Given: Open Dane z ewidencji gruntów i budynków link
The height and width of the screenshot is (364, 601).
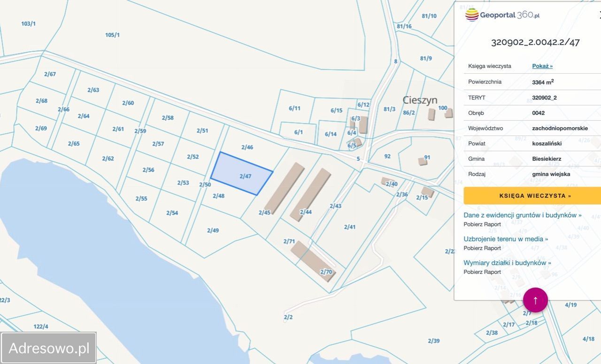Looking at the screenshot, I should click(x=523, y=215).
